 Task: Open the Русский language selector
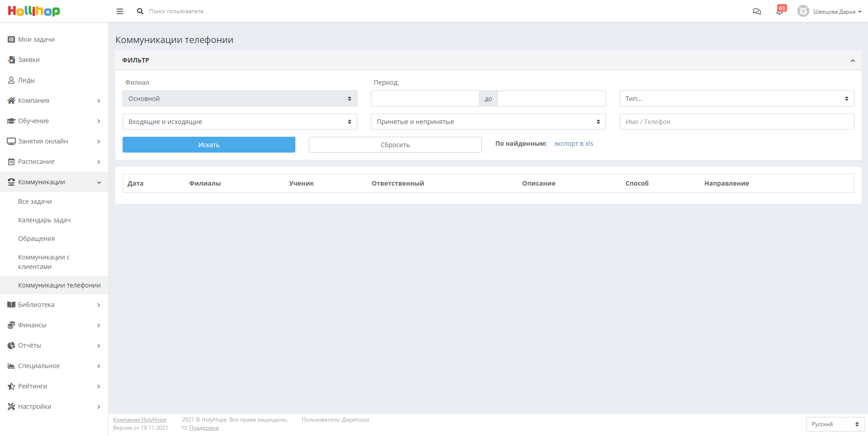tap(835, 424)
